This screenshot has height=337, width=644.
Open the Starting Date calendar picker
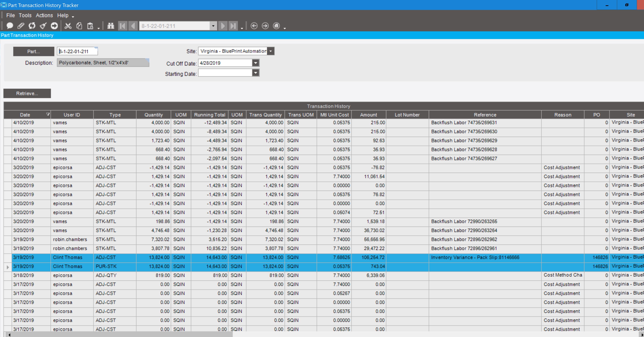pos(255,73)
